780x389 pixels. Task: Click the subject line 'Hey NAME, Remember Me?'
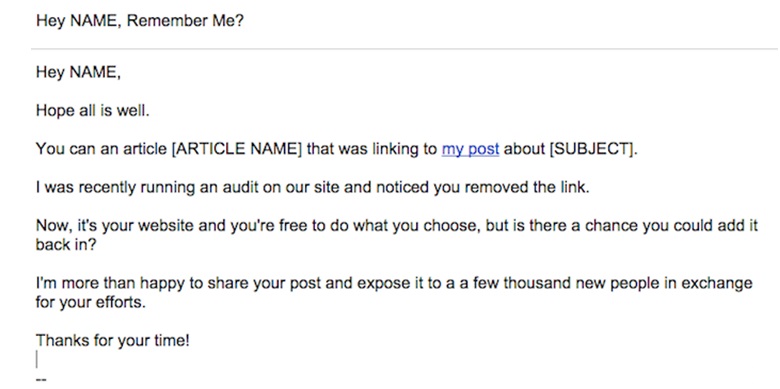coord(140,21)
